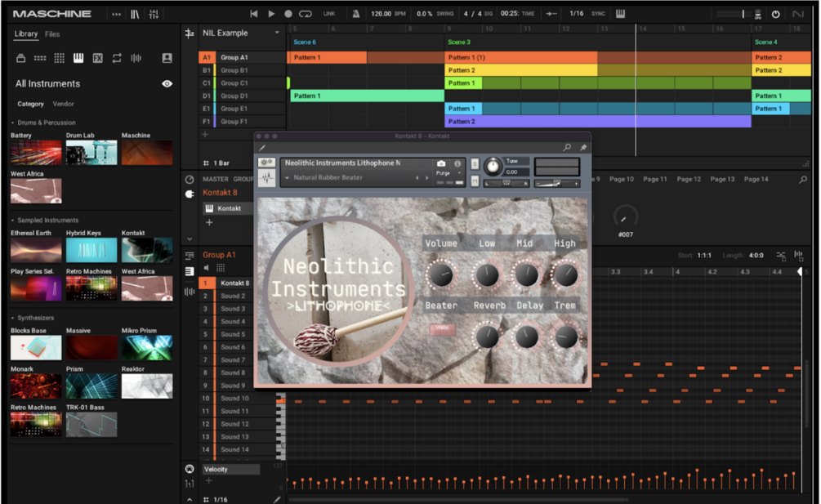
Task: Open the Kontakt edit pencil icon
Action: click(x=261, y=148)
